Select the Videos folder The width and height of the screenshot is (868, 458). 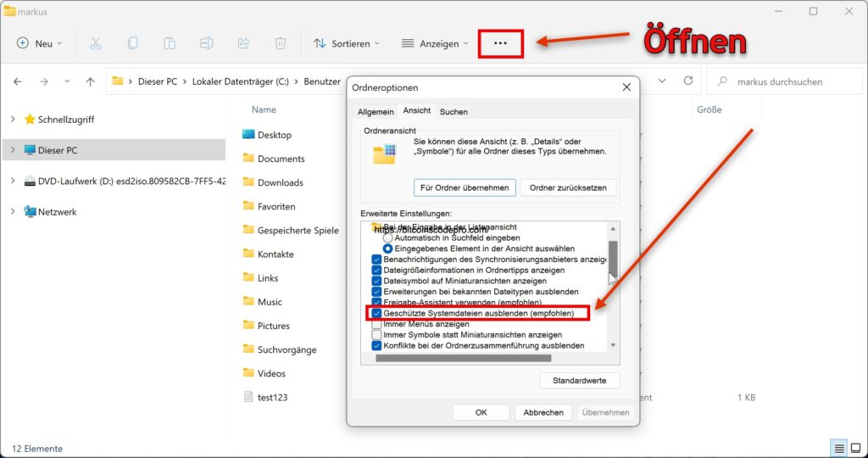(x=264, y=373)
